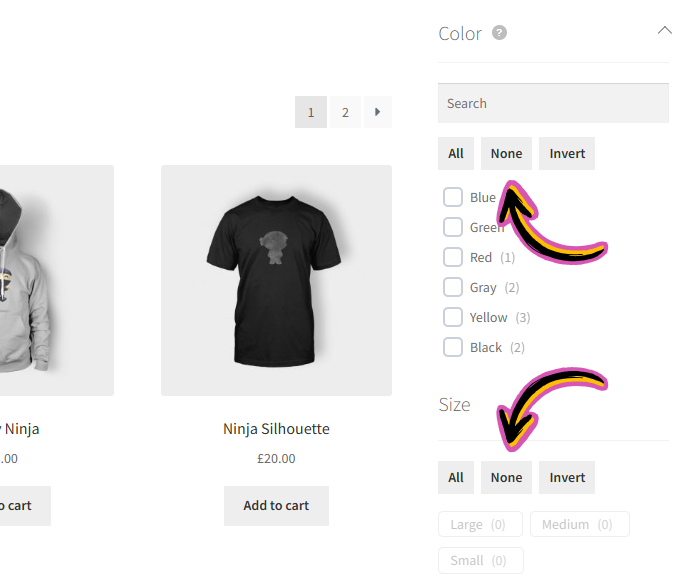Viewport: 685px width, 579px height.
Task: Focus the Color search field
Action: click(x=553, y=103)
